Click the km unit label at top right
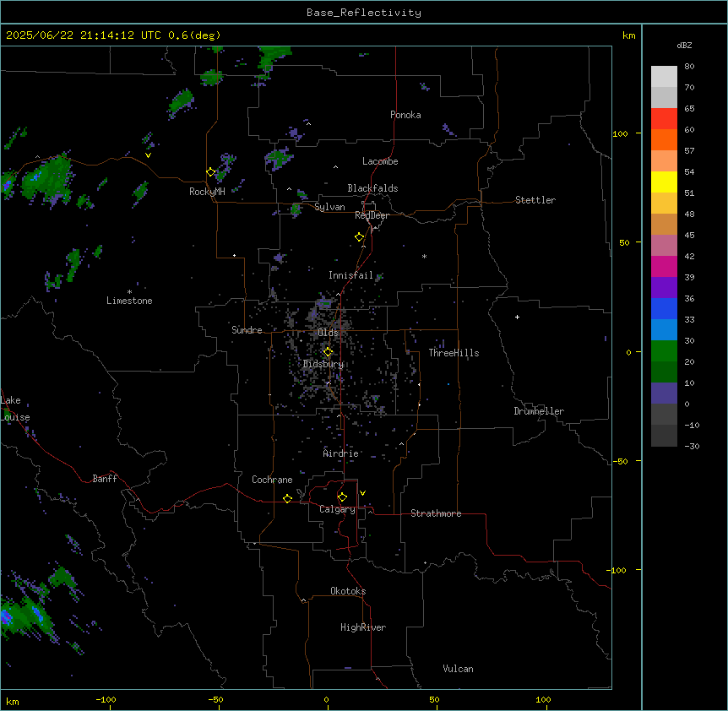Image resolution: width=728 pixels, height=711 pixels. click(628, 35)
